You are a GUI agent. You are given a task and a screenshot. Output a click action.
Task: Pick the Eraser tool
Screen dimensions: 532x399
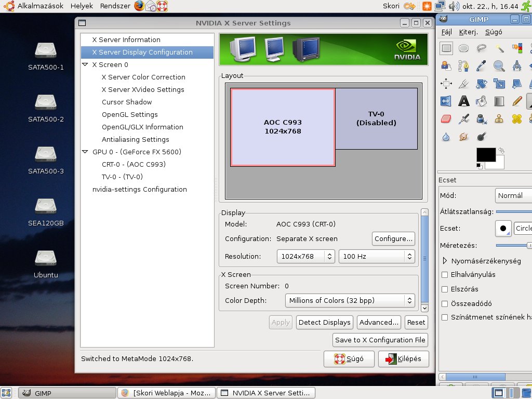446,119
